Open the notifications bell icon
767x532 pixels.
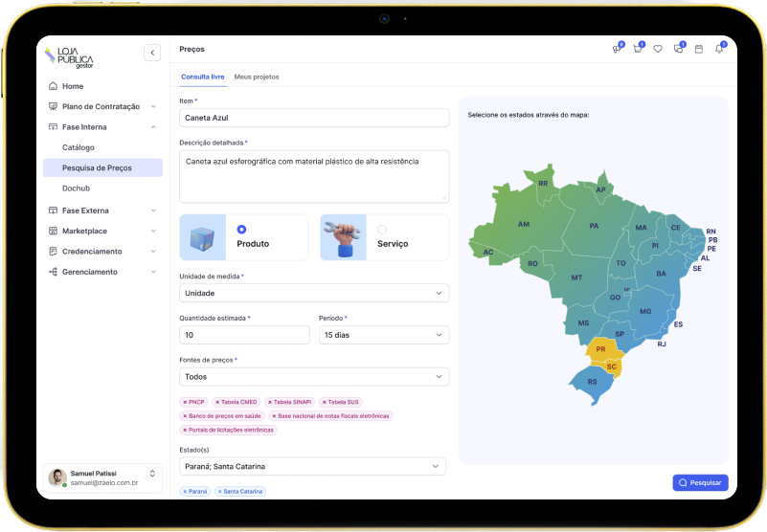click(720, 49)
